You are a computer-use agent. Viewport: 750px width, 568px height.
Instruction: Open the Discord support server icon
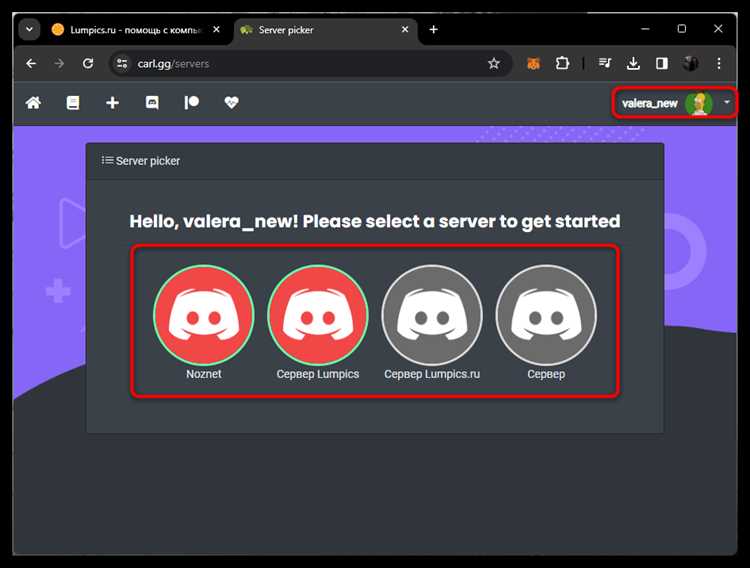152,102
